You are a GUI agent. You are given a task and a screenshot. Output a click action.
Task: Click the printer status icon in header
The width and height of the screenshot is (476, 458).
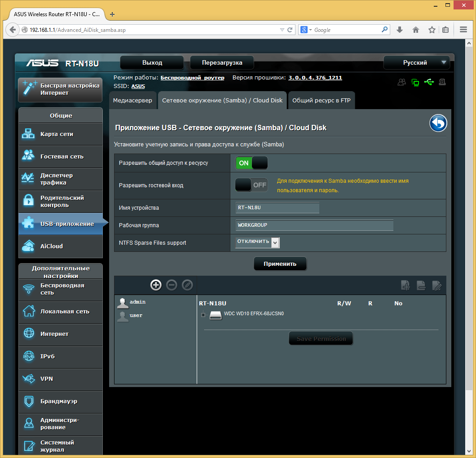[x=442, y=82]
